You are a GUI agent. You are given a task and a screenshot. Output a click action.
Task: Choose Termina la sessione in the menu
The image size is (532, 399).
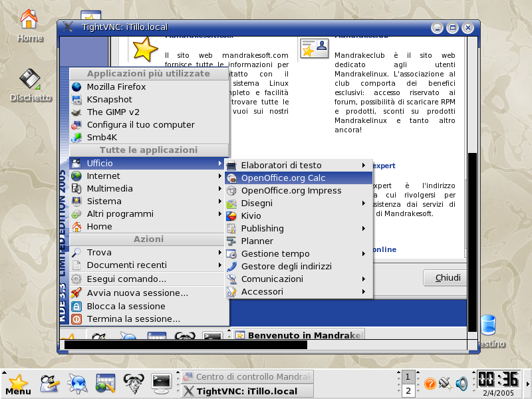(133, 319)
